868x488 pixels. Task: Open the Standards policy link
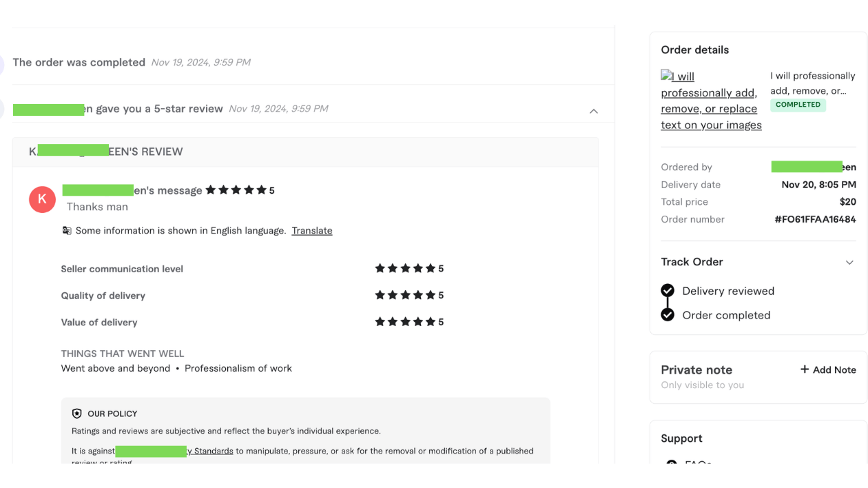click(x=210, y=451)
